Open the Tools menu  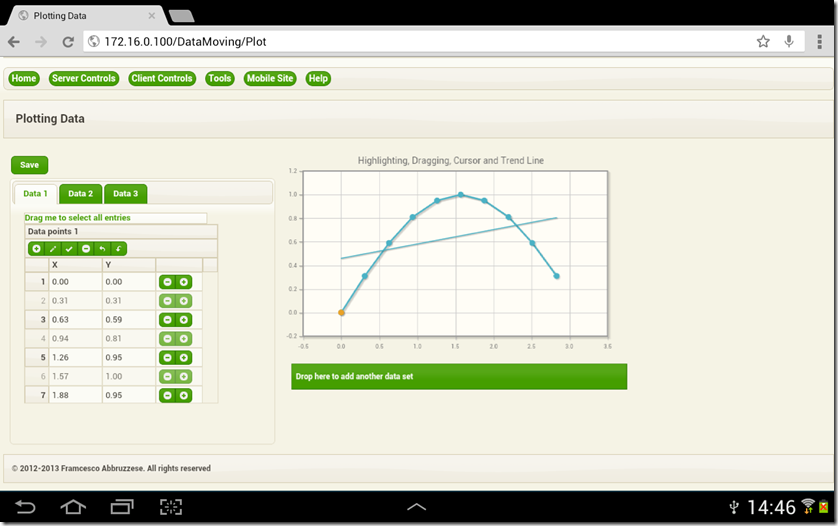(220, 79)
